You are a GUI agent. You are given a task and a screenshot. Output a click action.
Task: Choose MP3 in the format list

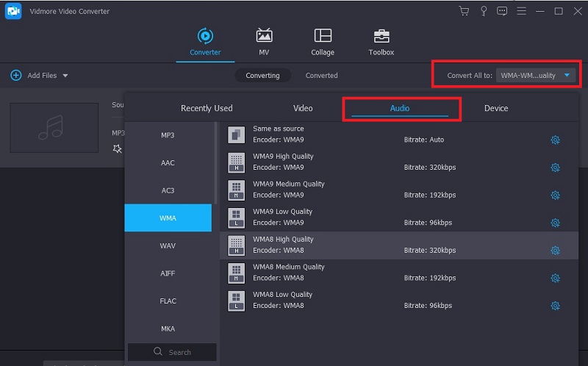pos(168,135)
